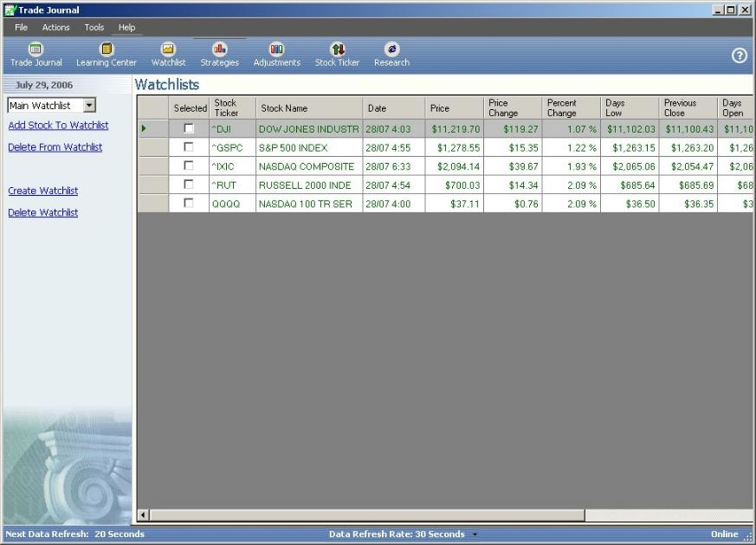This screenshot has width=756, height=545.
Task: Click the July 29, 2006 date label
Action: coord(44,85)
